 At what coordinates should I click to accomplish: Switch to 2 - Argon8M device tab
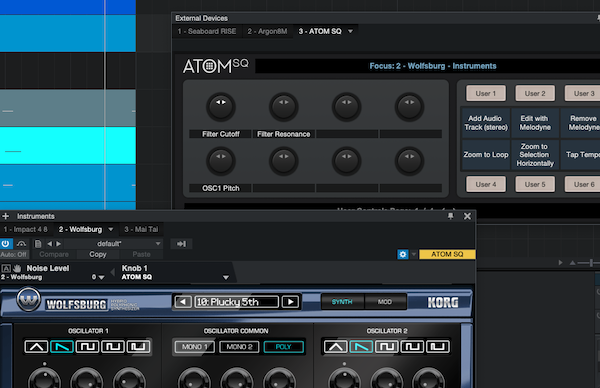[267, 31]
